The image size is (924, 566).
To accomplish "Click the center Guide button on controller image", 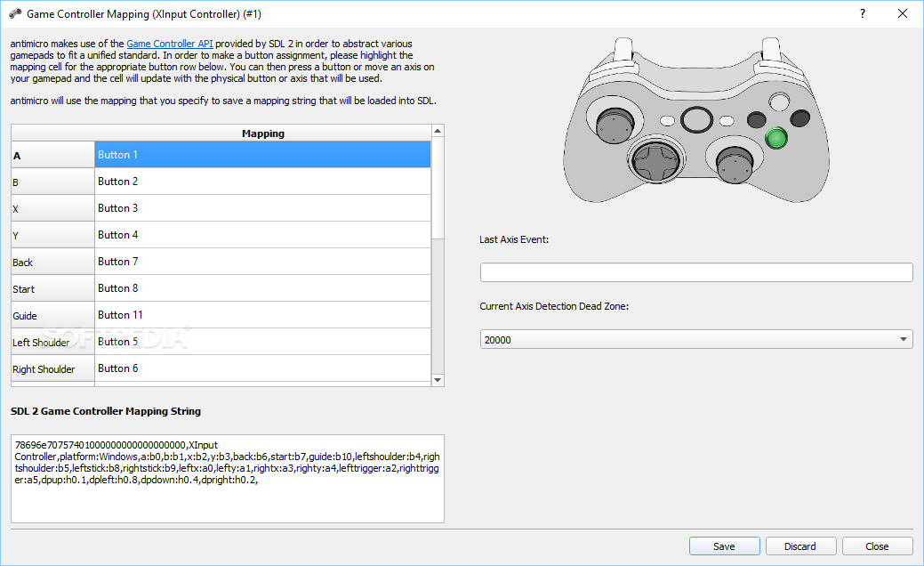I will [x=696, y=119].
